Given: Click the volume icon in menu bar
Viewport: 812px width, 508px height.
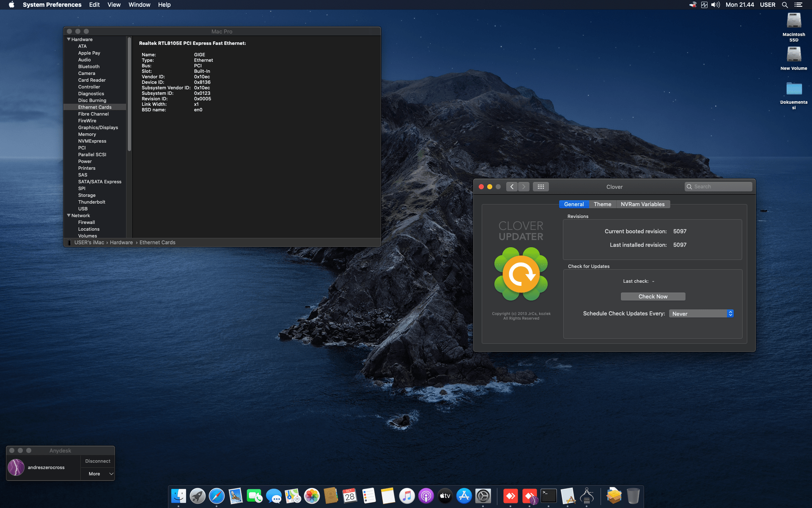Looking at the screenshot, I should pyautogui.click(x=715, y=5).
